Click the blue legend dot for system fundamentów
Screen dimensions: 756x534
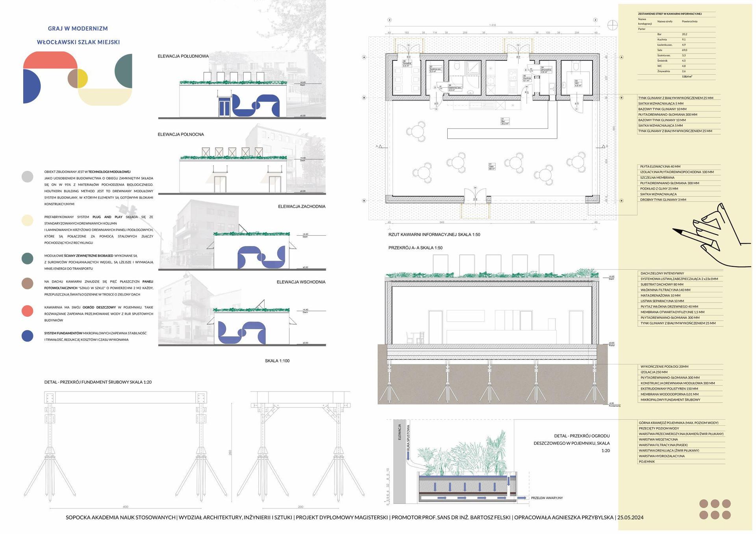coord(28,336)
